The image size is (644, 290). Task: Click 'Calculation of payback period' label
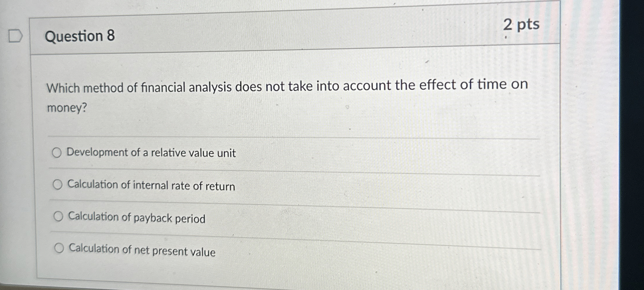pyautogui.click(x=137, y=218)
